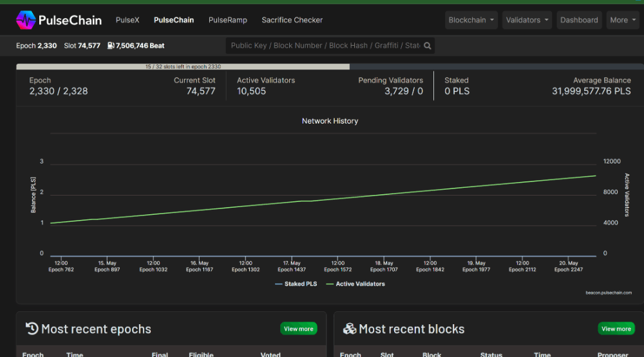Viewport: 644px width, 357px height.
Task: Click the Most recent epochs heading
Action: (96, 329)
